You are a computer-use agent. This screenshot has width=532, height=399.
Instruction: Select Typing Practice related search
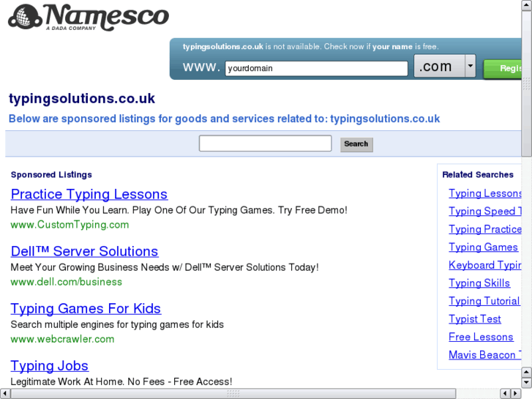[485, 229]
